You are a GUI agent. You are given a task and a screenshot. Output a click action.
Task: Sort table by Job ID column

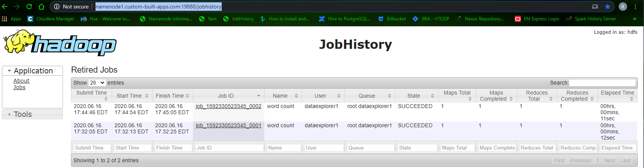pyautogui.click(x=229, y=95)
